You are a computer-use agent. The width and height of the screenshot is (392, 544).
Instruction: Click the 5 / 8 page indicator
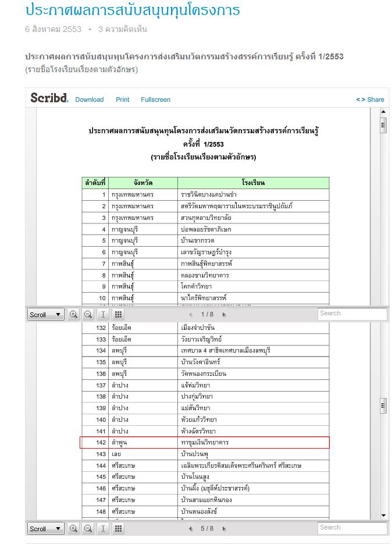point(207,528)
